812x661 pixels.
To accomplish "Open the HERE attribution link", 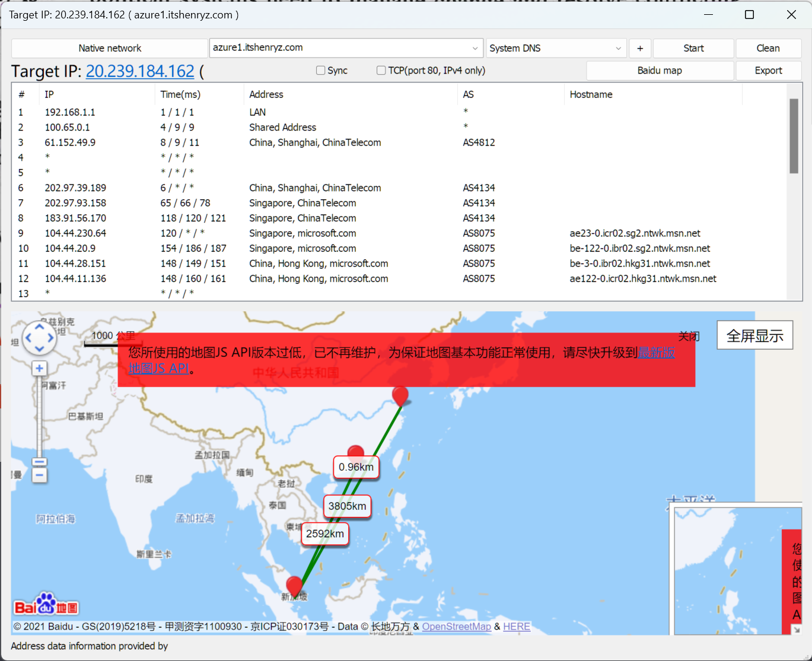I will tap(517, 627).
